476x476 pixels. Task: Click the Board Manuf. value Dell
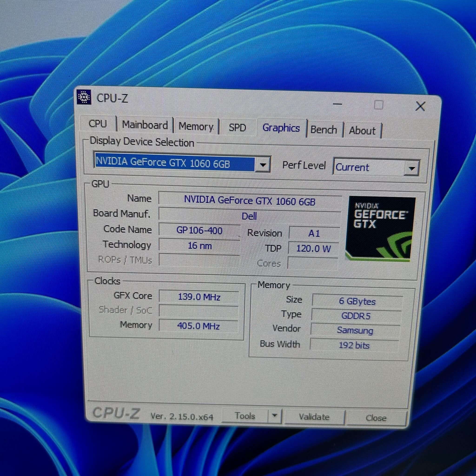coord(250,216)
